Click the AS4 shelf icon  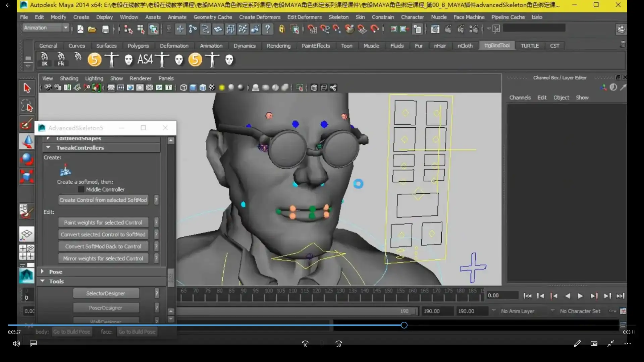145,59
